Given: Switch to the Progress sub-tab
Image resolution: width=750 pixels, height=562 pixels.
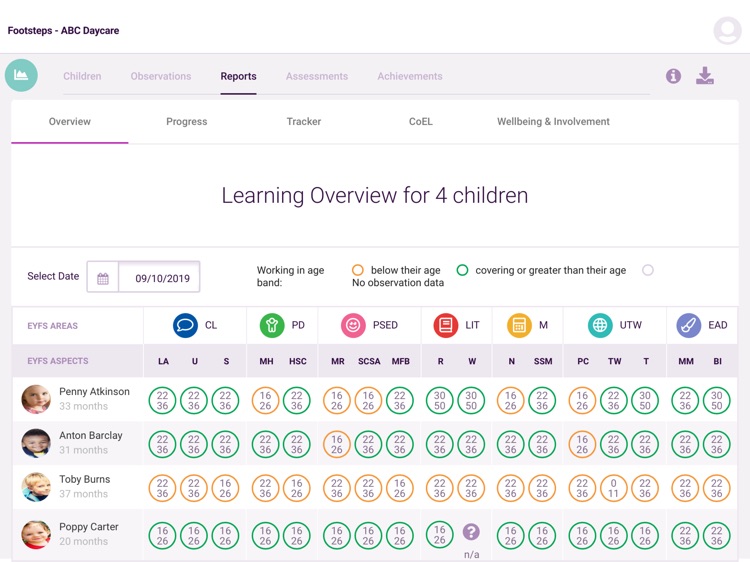Looking at the screenshot, I should click(187, 121).
